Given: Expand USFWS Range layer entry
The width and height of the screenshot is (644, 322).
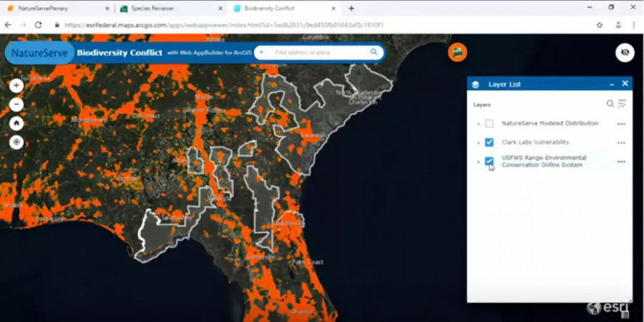Looking at the screenshot, I should (x=478, y=162).
